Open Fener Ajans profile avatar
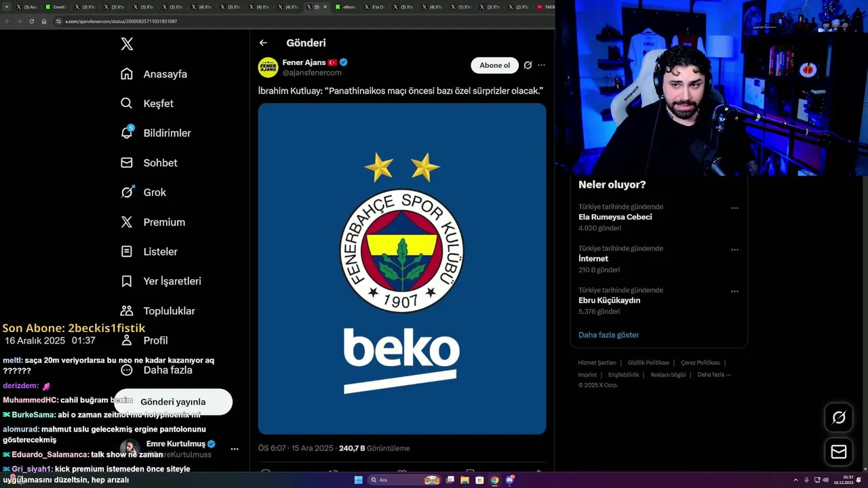Viewport: 868px width, 488px height. pyautogui.click(x=268, y=67)
